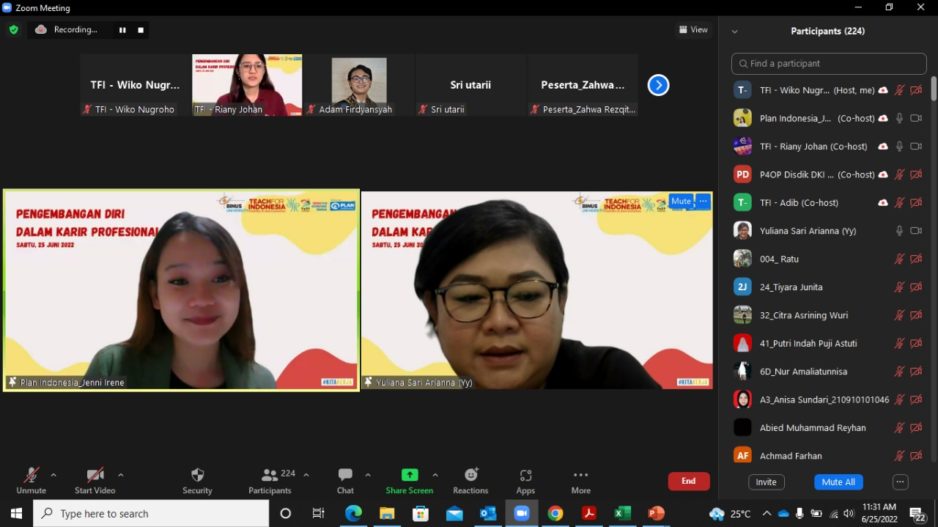Click the Mute All button
The width and height of the screenshot is (938, 527).
tap(838, 482)
